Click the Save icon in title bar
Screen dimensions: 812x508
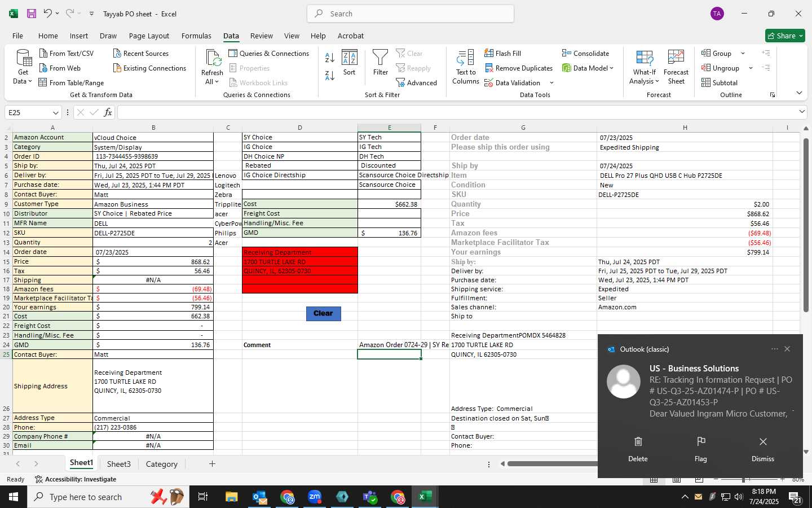(32, 14)
